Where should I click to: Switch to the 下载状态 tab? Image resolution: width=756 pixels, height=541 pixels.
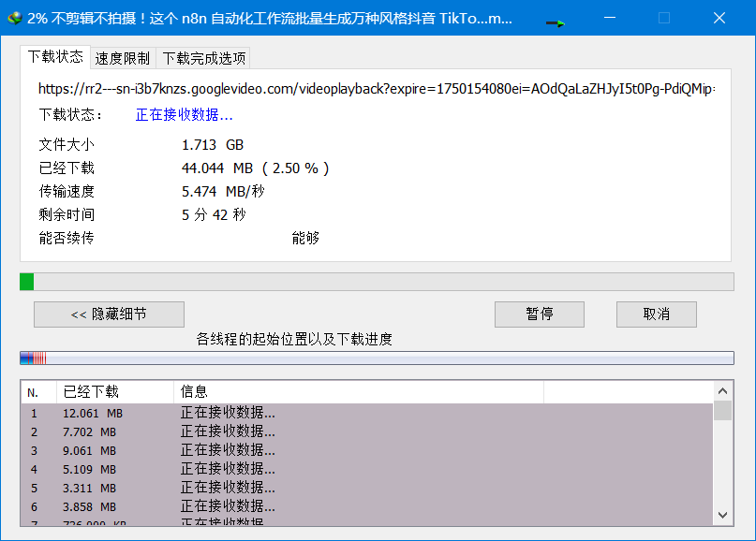[x=55, y=57]
